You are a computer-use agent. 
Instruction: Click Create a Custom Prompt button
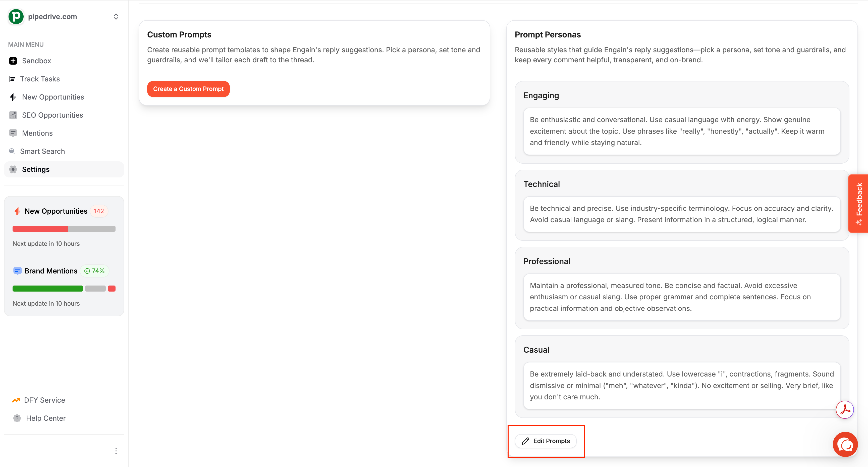(x=188, y=89)
